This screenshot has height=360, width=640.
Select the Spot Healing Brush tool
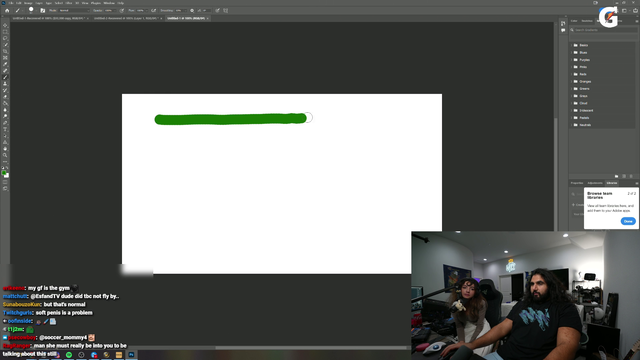click(x=5, y=71)
